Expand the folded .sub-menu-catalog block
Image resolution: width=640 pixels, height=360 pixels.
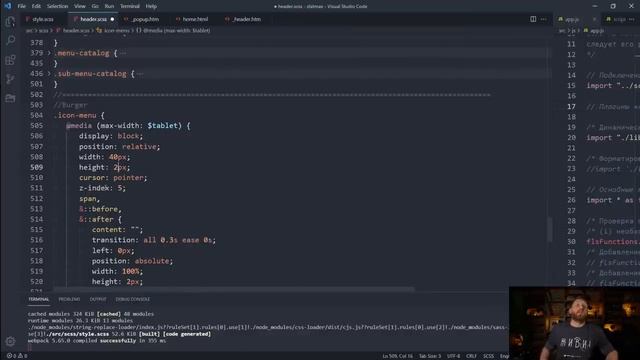click(x=49, y=74)
